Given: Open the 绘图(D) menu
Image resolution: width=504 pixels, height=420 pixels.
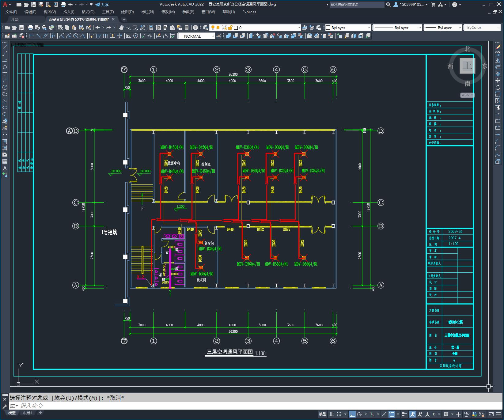Looking at the screenshot, I should (127, 12).
